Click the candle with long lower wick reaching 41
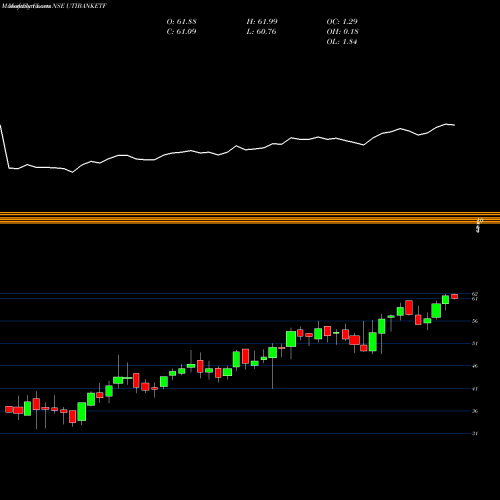Image resolution: width=500 pixels, height=500 pixels. click(273, 353)
